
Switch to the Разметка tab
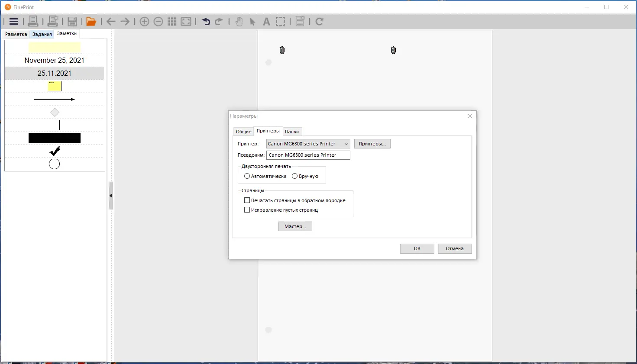(x=16, y=34)
